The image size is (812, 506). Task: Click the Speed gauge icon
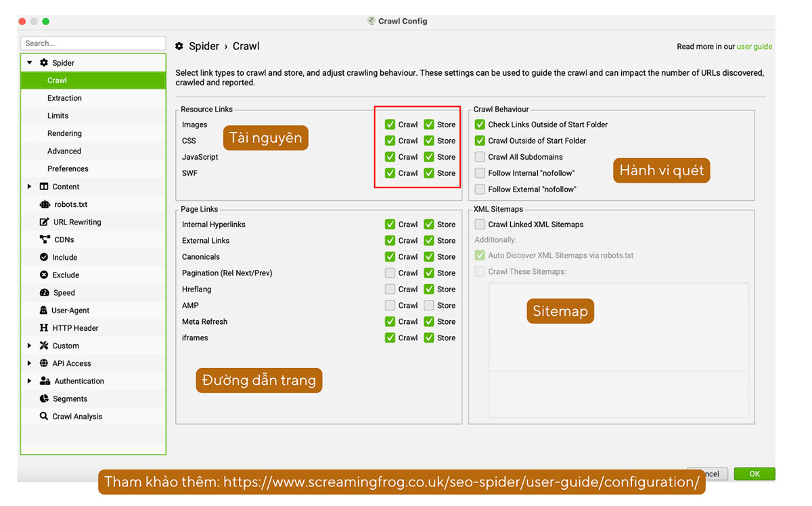[x=45, y=293]
